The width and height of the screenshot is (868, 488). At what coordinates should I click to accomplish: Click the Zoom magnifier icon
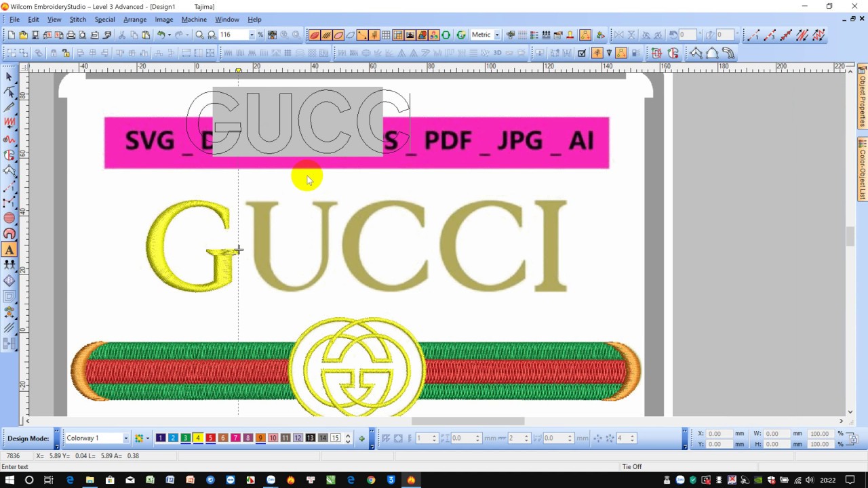click(199, 35)
